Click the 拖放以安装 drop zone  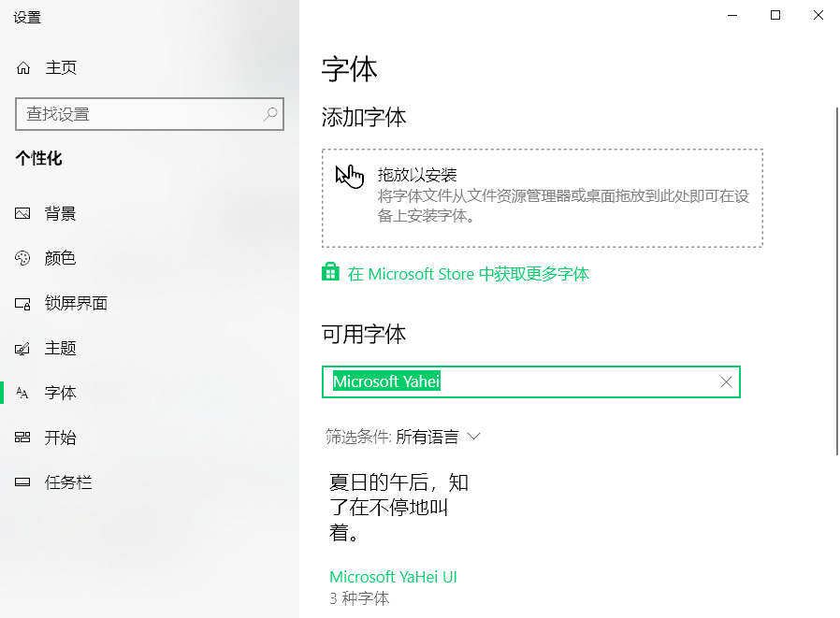pyautogui.click(x=543, y=198)
